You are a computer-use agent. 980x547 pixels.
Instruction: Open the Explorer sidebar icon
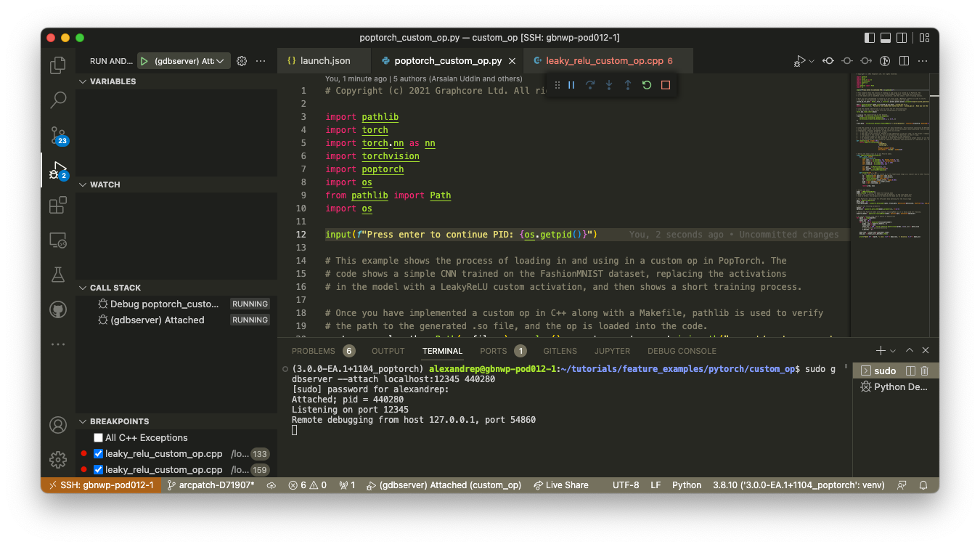(x=58, y=65)
